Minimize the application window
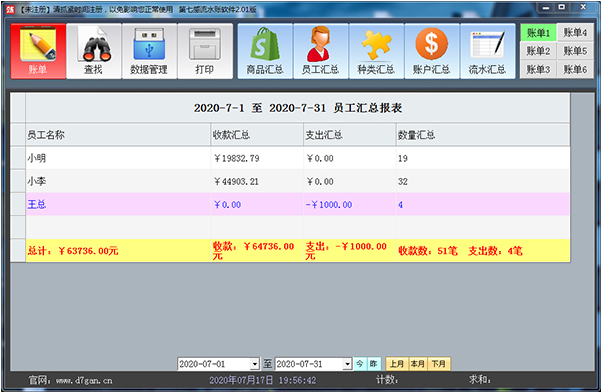This screenshot has height=392, width=602. pos(546,7)
